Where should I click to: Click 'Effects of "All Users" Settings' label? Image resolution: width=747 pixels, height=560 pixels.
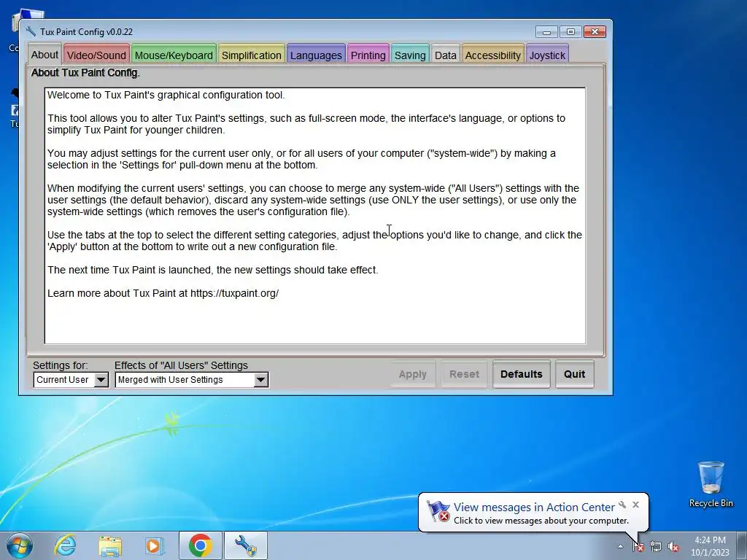pos(181,365)
